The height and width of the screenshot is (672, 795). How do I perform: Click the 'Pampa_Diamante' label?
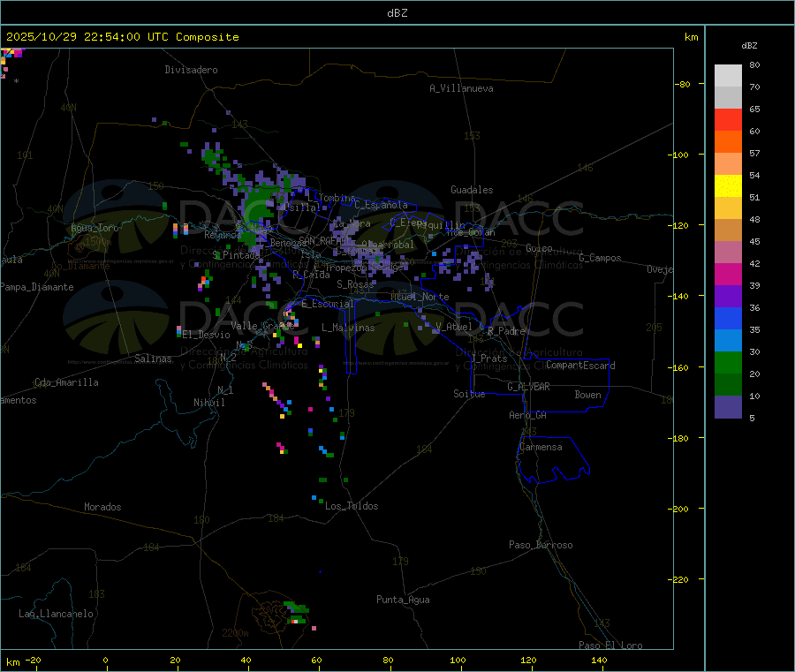(x=37, y=287)
